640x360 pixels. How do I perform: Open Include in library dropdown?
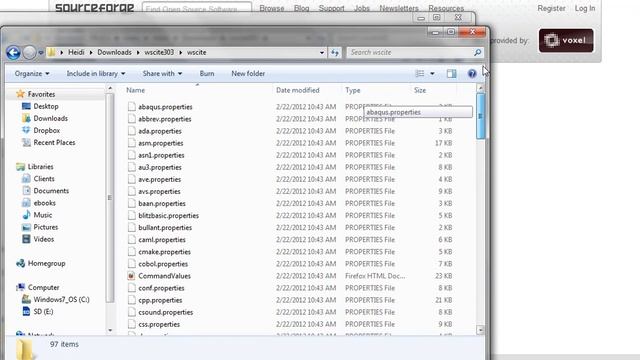96,73
